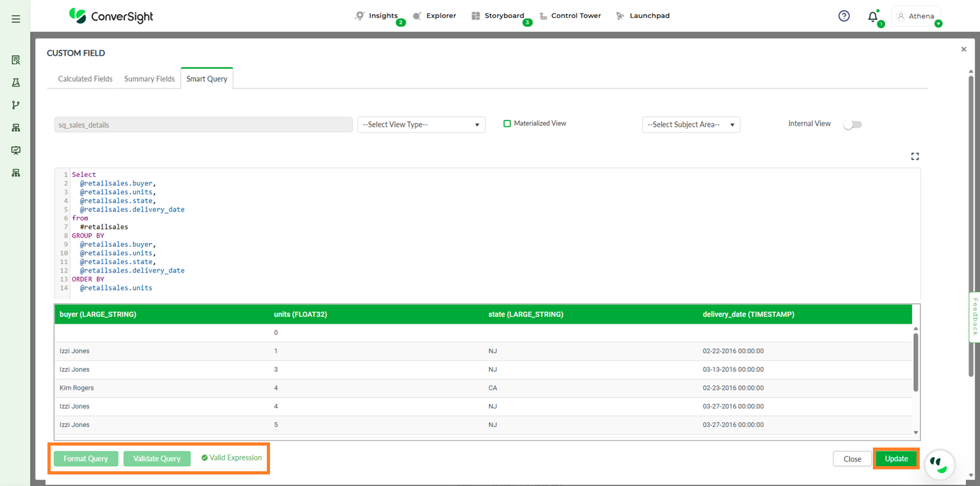Click the Control Tower icon
The height and width of the screenshot is (486, 980).
[x=543, y=16]
